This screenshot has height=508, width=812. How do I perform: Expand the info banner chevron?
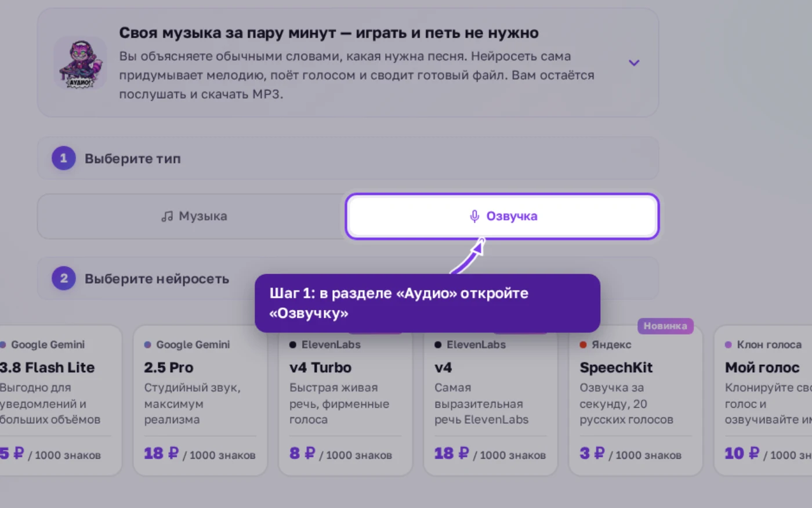click(634, 63)
